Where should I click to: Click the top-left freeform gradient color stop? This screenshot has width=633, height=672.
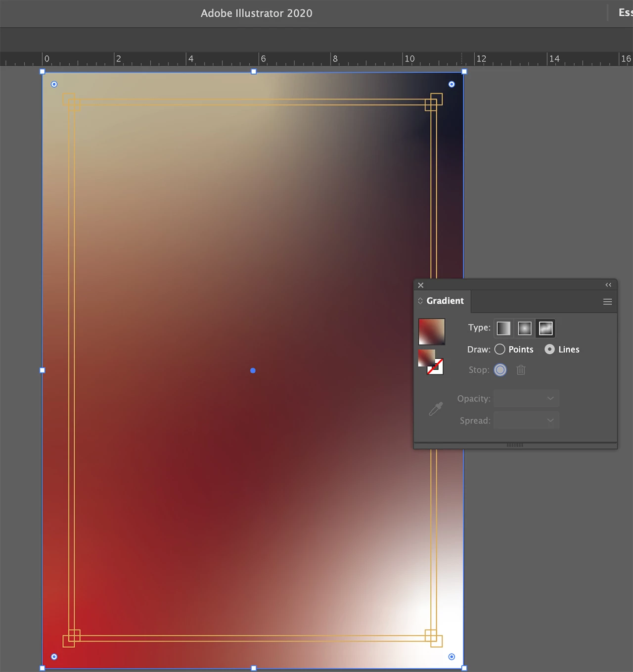tap(54, 85)
